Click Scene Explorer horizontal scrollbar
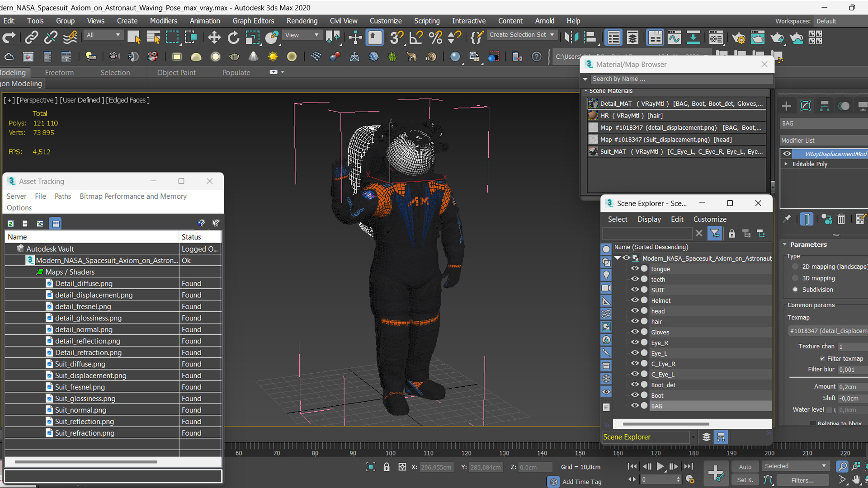This screenshot has height=488, width=868. 666,424
